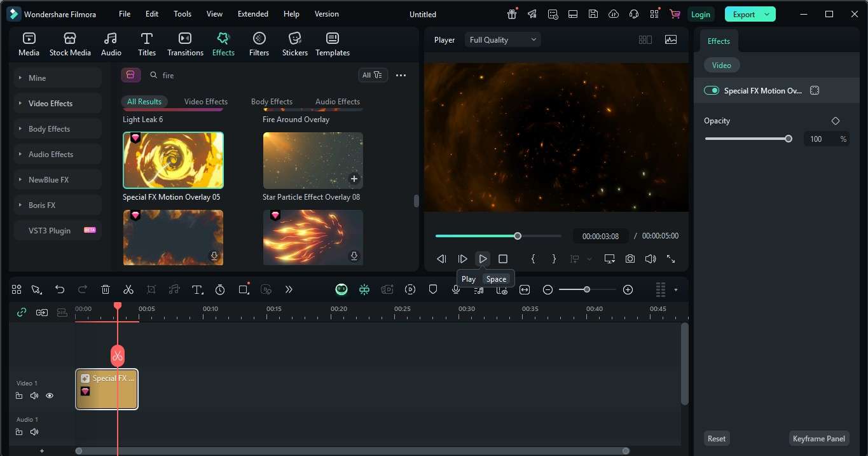This screenshot has width=868, height=456.
Task: Split clip with scissors toolbar icon
Action: (x=128, y=289)
